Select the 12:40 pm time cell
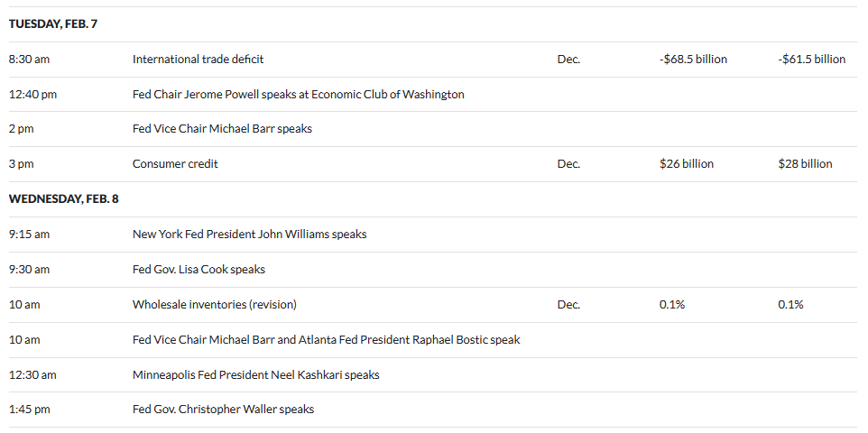 click(x=32, y=94)
